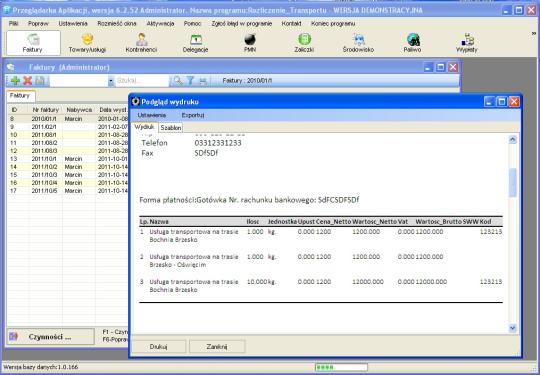Open the Rozmieść okna menu

click(117, 24)
